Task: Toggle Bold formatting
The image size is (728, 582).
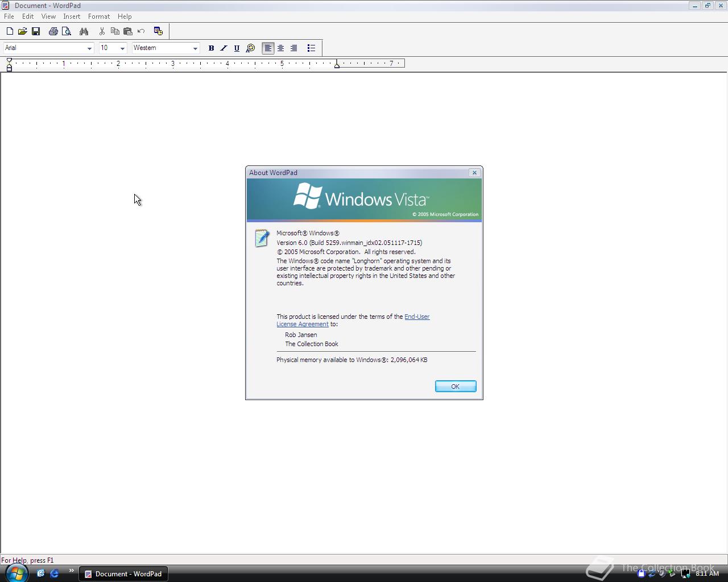Action: click(211, 48)
